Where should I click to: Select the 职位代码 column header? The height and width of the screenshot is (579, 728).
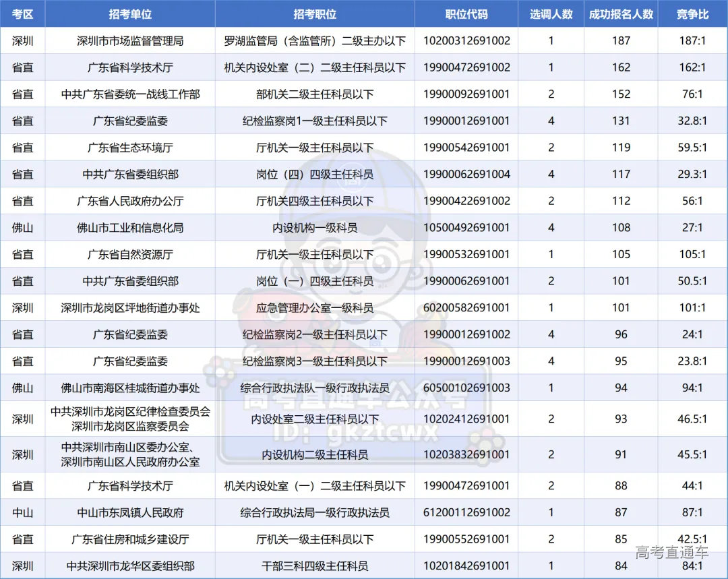[x=466, y=14]
